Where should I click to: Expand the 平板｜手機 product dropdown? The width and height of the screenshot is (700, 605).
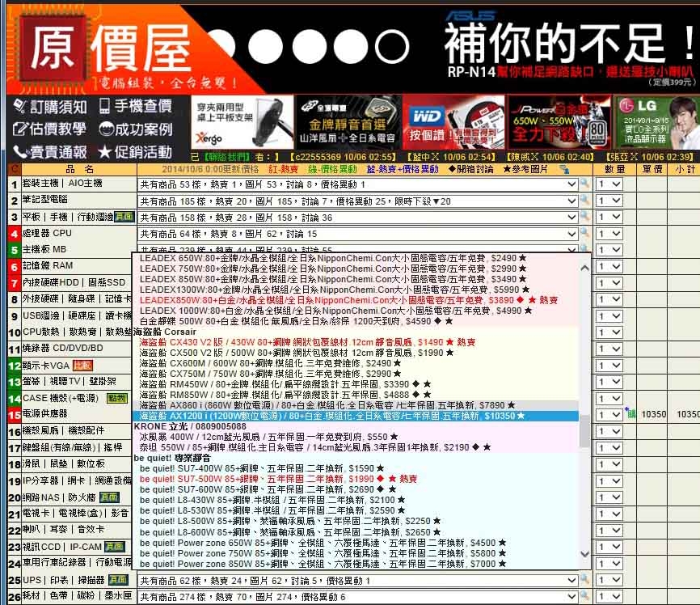click(357, 218)
